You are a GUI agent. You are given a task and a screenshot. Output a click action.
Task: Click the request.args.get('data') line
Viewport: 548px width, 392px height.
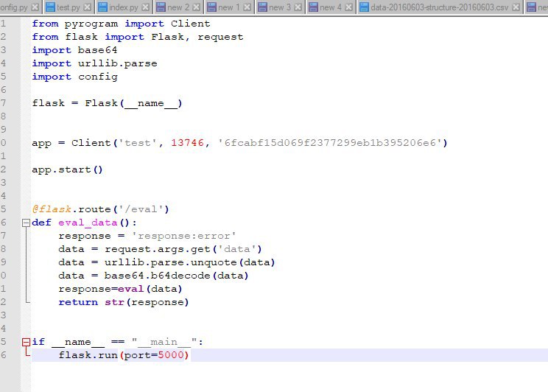(160, 249)
